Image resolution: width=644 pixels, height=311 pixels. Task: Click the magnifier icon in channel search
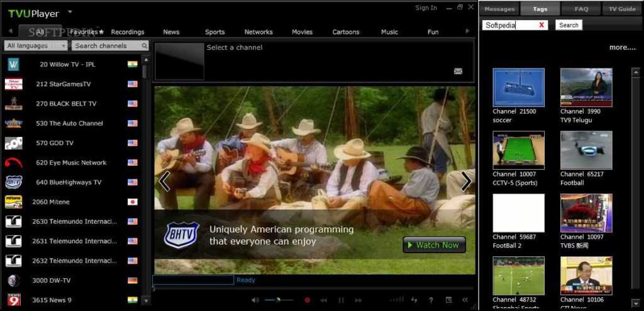(144, 46)
